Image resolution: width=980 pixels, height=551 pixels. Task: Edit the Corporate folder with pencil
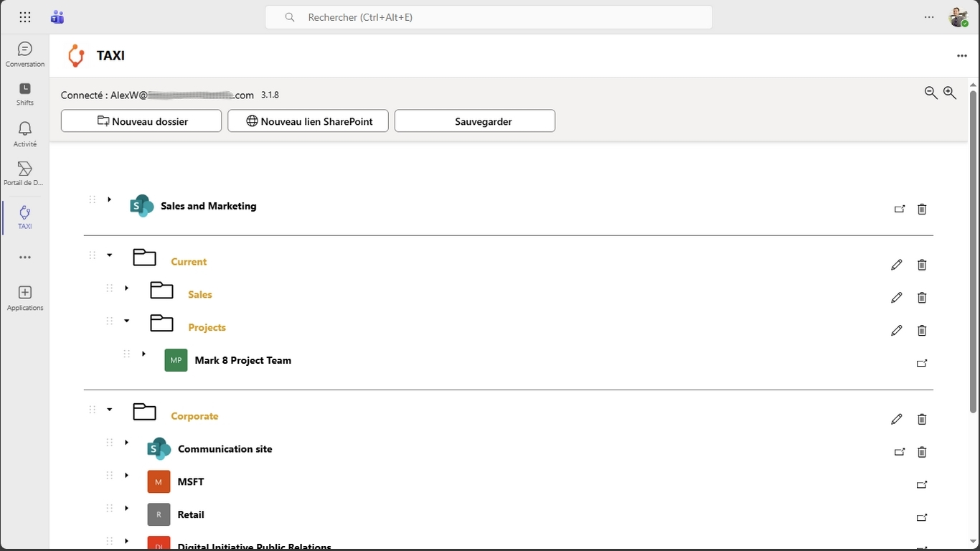click(896, 419)
